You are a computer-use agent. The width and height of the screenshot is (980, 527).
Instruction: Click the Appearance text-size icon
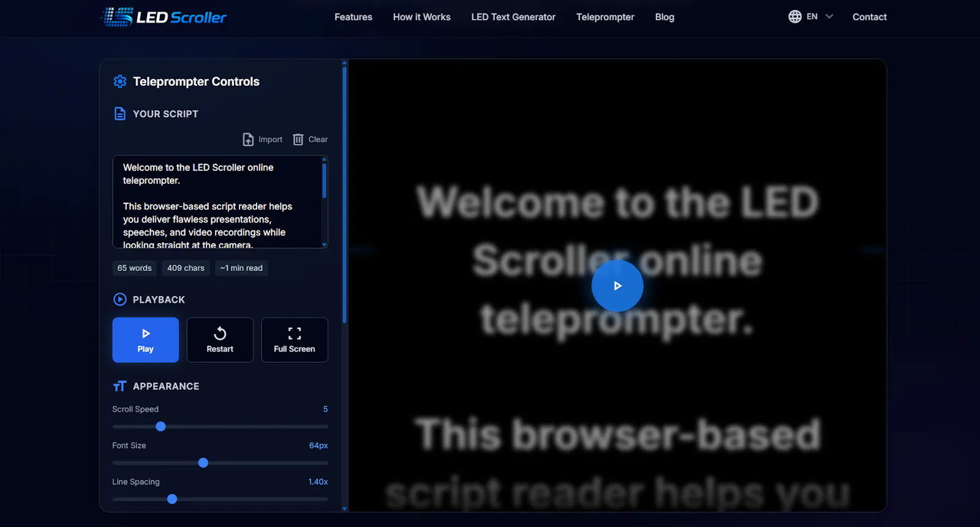click(x=120, y=386)
